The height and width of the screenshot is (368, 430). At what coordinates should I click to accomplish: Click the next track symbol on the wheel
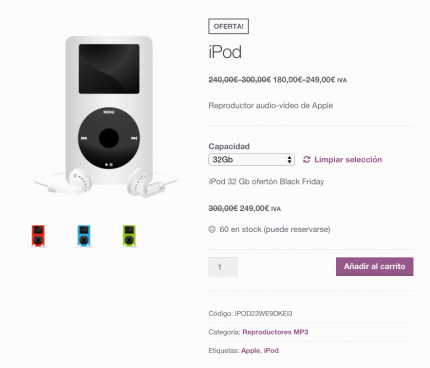pyautogui.click(x=134, y=138)
